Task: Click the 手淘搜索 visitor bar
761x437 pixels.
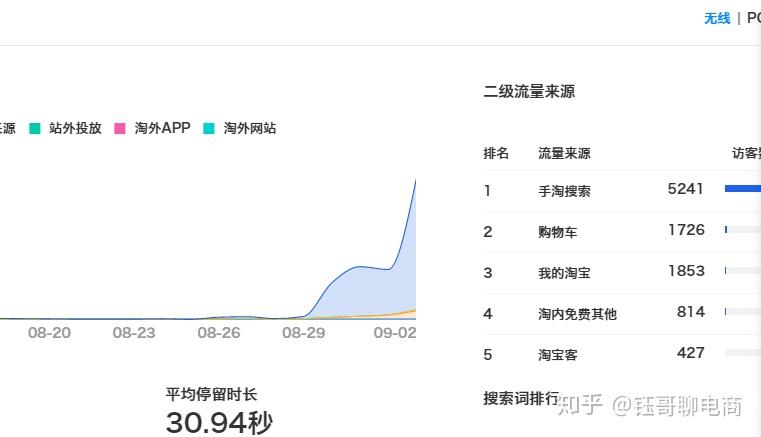Action: pyautogui.click(x=743, y=188)
